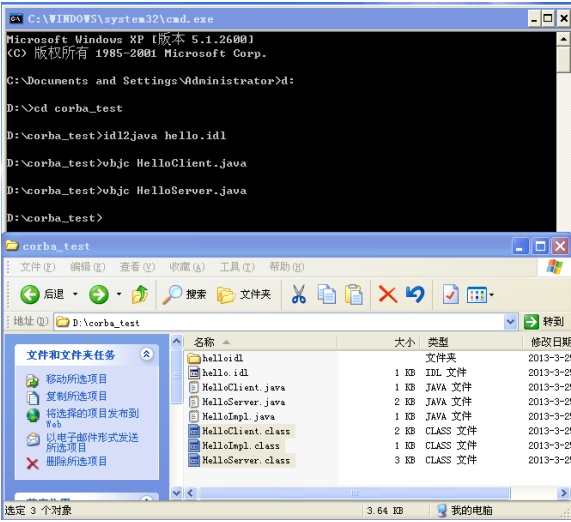The width and height of the screenshot is (571, 522).
Task: Click the green Back arrow button
Action: (30, 294)
